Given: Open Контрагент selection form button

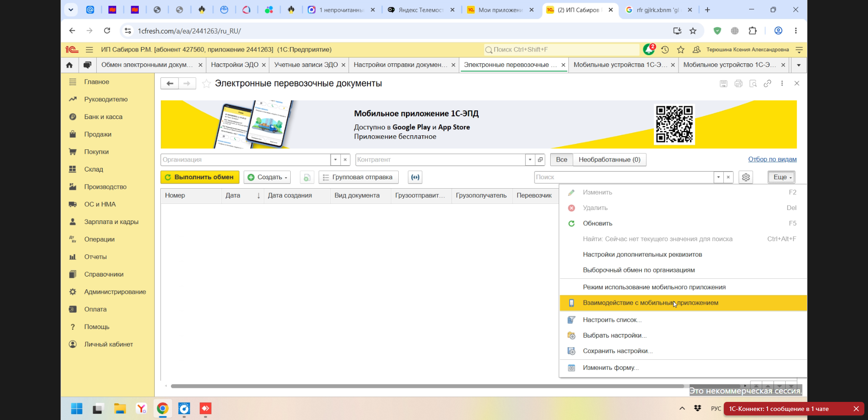Looking at the screenshot, I should (x=540, y=160).
